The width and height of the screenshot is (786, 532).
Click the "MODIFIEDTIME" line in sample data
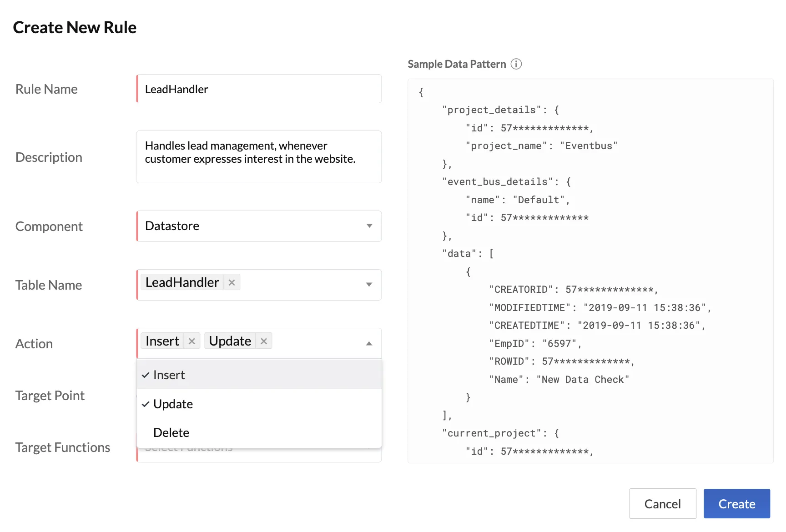tap(600, 308)
